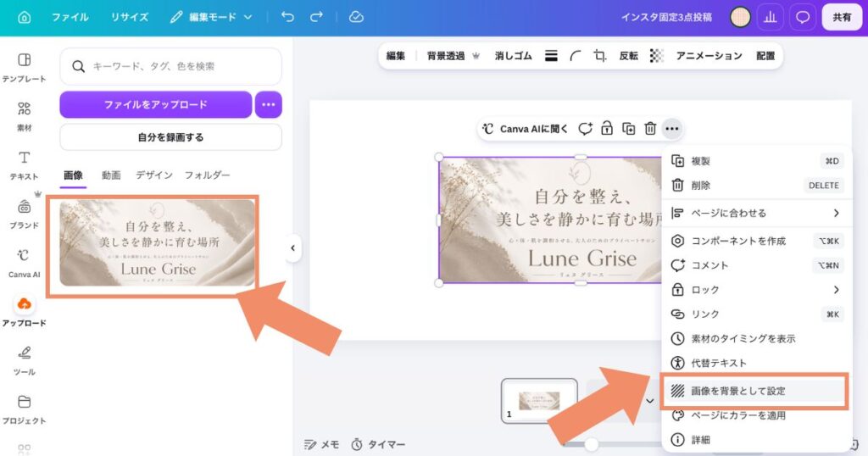The image size is (868, 456).
Task: Click the インスタ固定3点投稿 design title
Action: tap(666, 17)
